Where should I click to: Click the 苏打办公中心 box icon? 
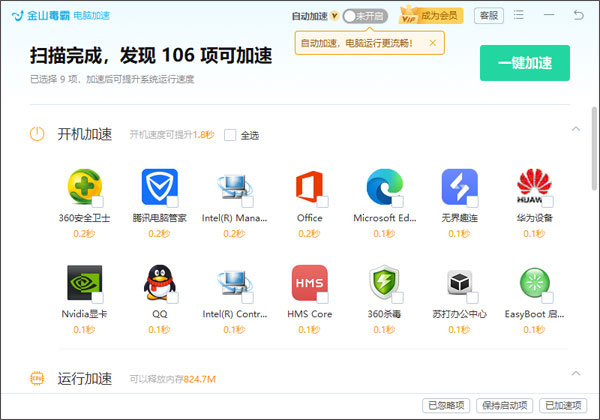(x=460, y=283)
